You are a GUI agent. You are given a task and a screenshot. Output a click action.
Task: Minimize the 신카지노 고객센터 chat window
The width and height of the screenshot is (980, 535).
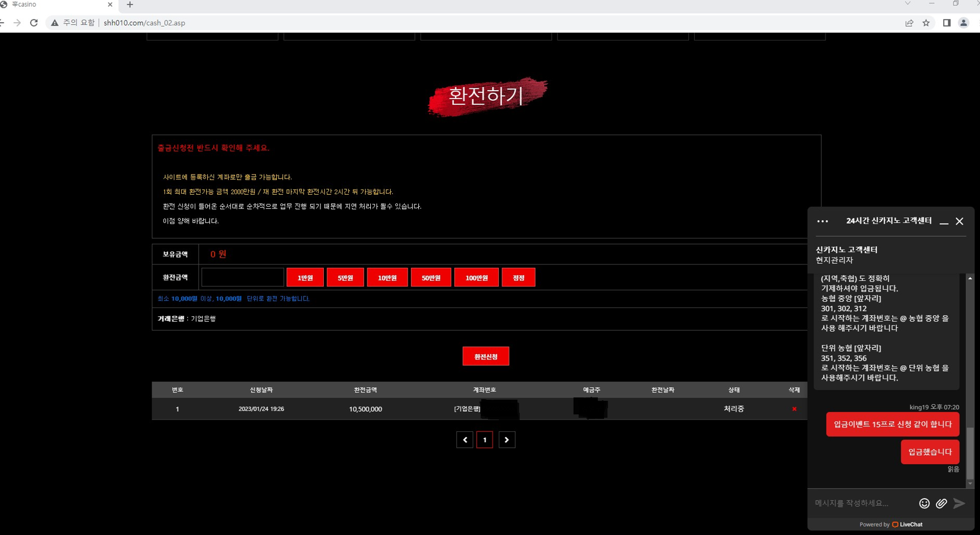point(944,222)
